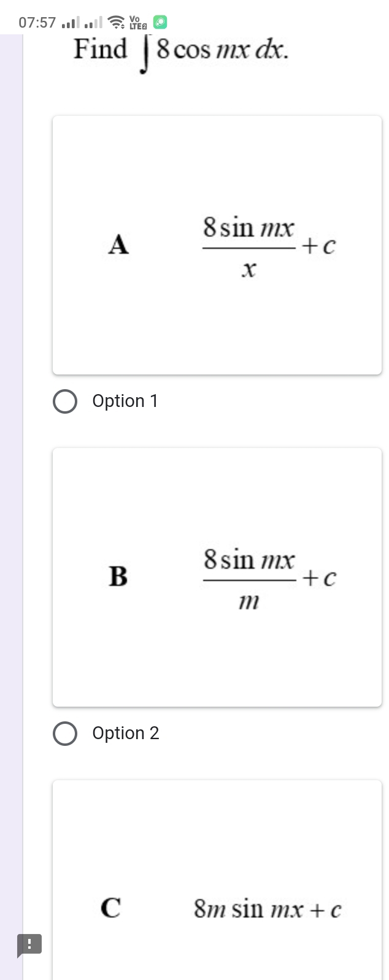The height and width of the screenshot is (980, 389).
Task: Tap the second signal strength icon
Action: [x=93, y=24]
